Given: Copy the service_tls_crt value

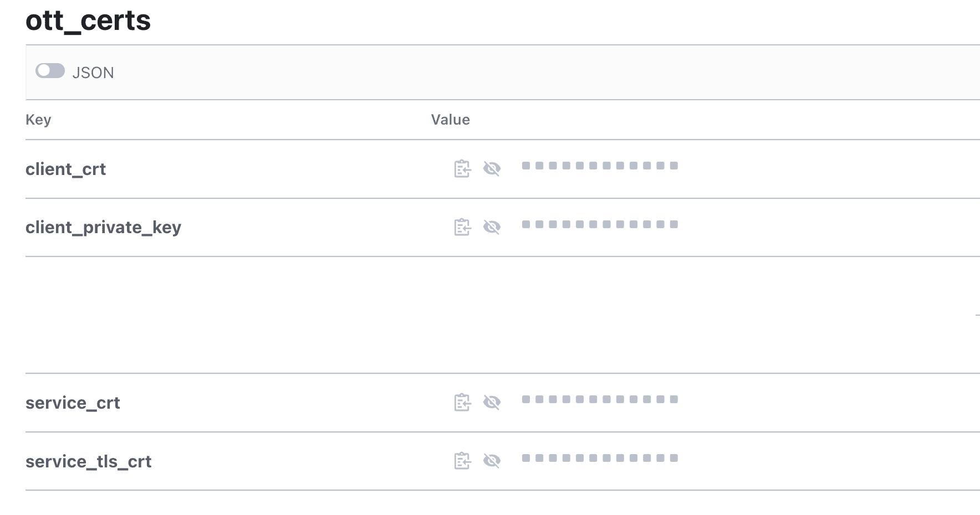Looking at the screenshot, I should [462, 461].
